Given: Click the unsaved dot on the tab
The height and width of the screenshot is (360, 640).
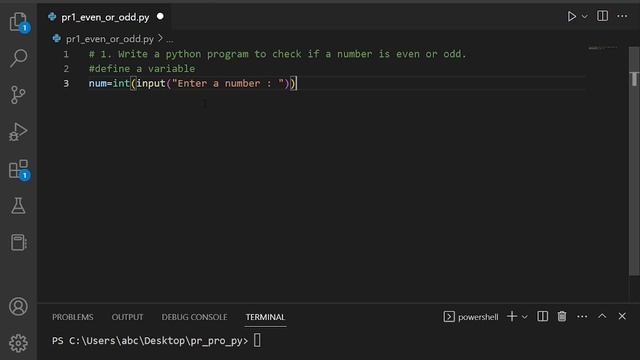Looking at the screenshot, I should coord(160,16).
